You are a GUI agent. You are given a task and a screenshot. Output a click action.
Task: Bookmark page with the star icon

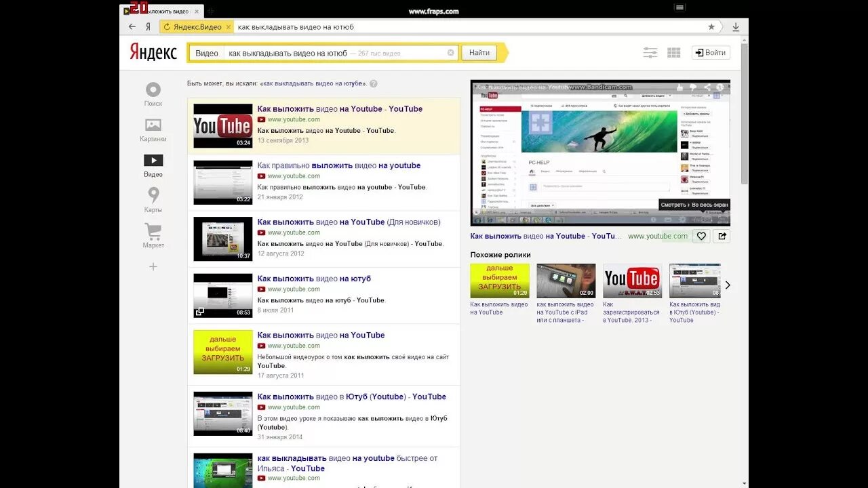pyautogui.click(x=711, y=26)
